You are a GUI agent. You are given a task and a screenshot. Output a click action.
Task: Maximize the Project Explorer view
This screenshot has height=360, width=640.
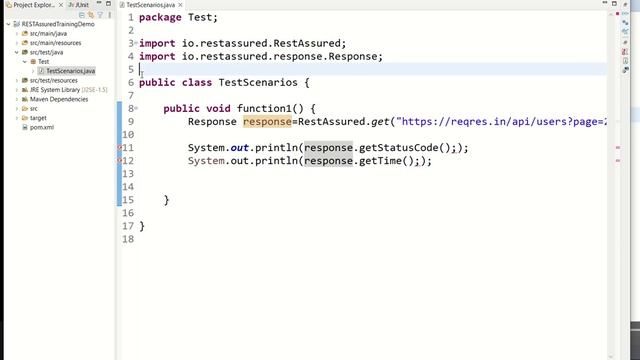pyautogui.click(x=108, y=4)
